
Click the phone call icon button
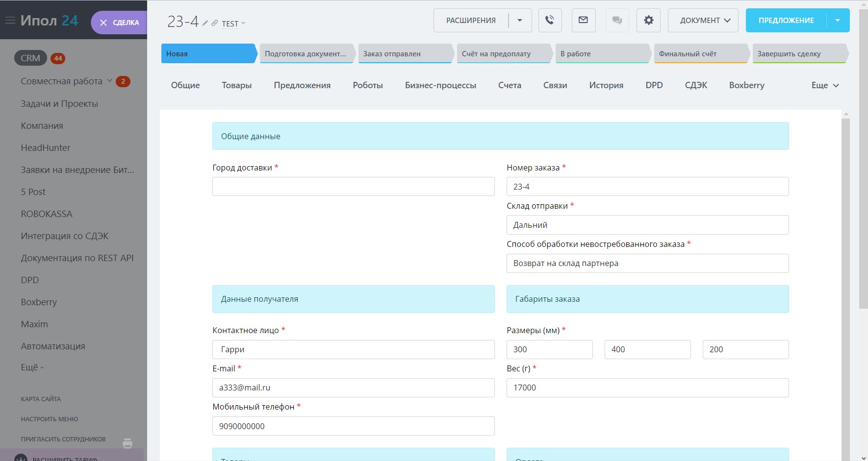point(550,21)
